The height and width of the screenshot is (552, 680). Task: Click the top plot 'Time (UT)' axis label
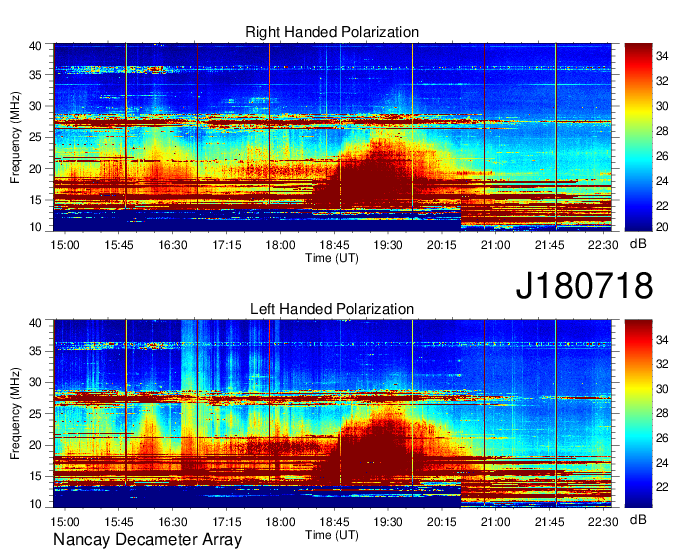click(x=332, y=258)
